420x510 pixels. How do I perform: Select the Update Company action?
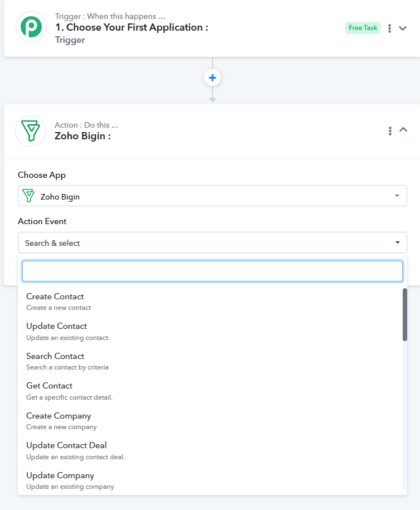point(210,480)
